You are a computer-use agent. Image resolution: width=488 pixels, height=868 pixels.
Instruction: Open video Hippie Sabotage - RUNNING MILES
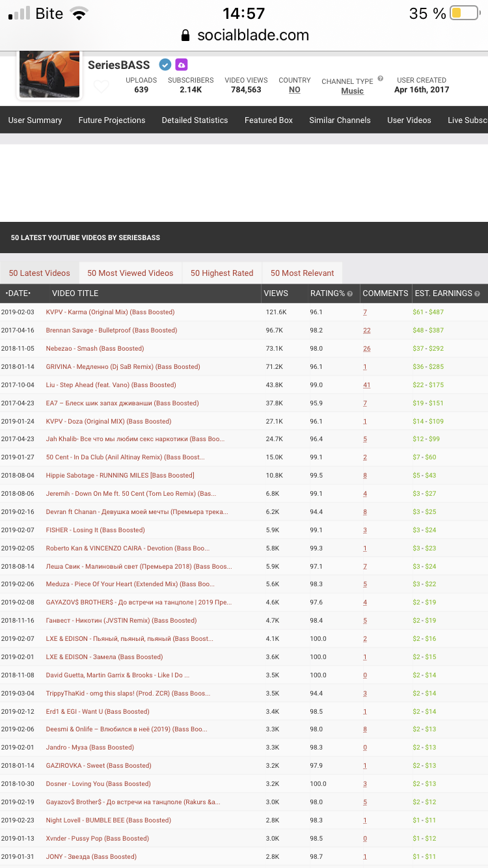[x=120, y=476]
